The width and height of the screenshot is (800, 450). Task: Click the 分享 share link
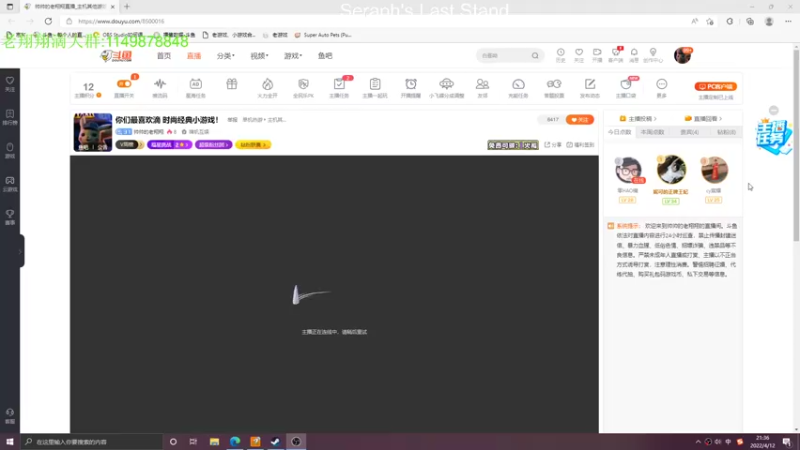point(553,145)
